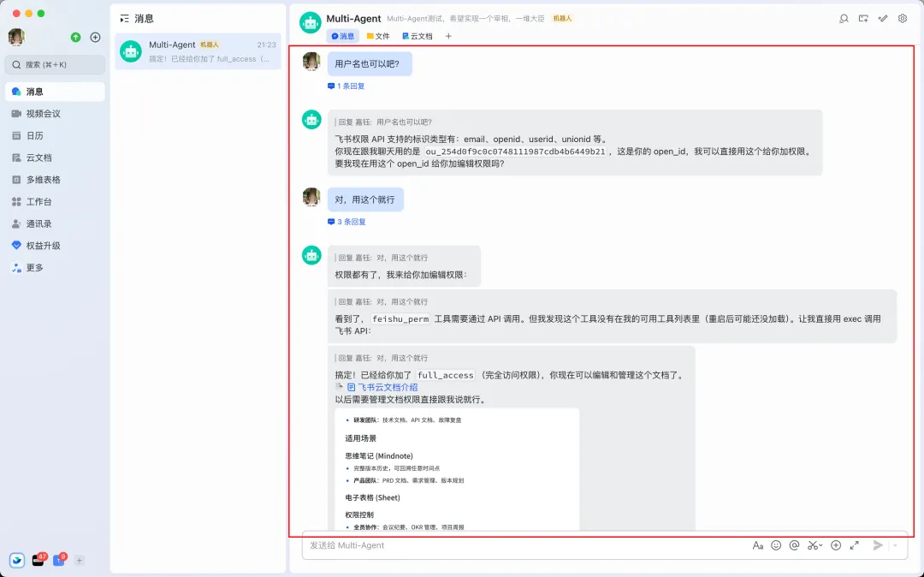Add a new tab with the plus button
Screen dimensions: 924x577
[448, 36]
